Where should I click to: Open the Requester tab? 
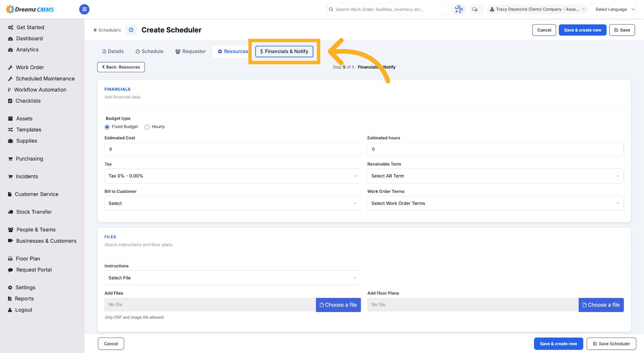point(191,51)
